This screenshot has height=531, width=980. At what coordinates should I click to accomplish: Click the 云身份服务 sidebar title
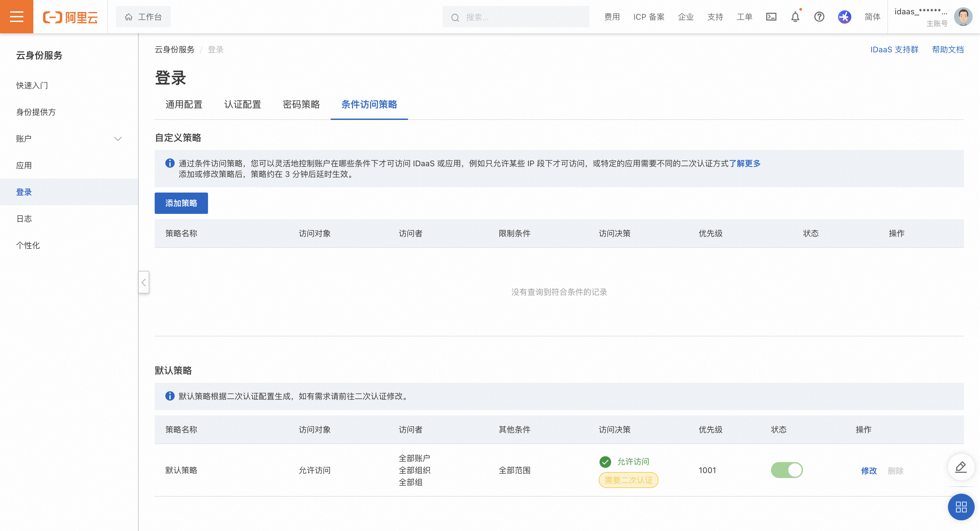[x=39, y=56]
